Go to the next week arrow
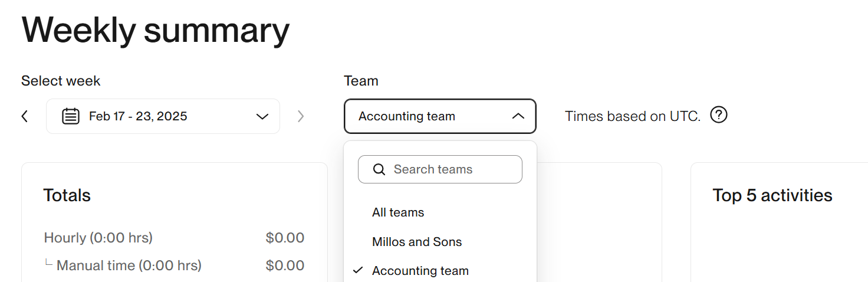This screenshot has height=282, width=868. coord(301,116)
